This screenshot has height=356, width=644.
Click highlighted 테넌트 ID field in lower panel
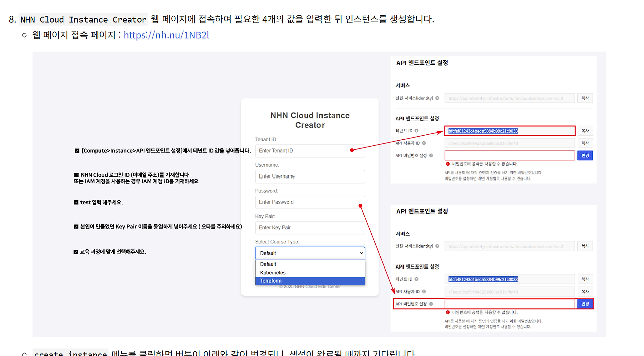coord(510,279)
